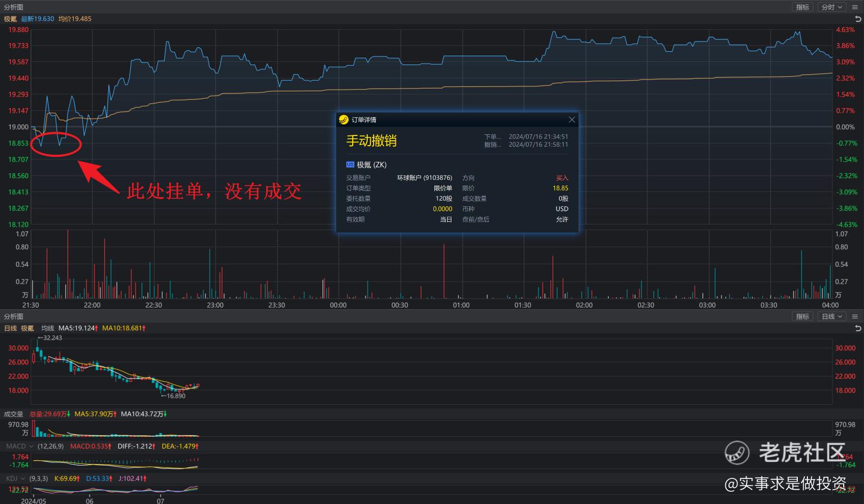Open the hamburger menu of the daily chart panel

[x=855, y=316]
